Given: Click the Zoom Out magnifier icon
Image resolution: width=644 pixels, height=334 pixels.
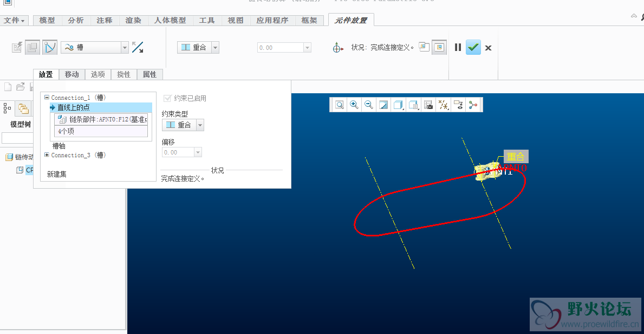Looking at the screenshot, I should tap(369, 105).
